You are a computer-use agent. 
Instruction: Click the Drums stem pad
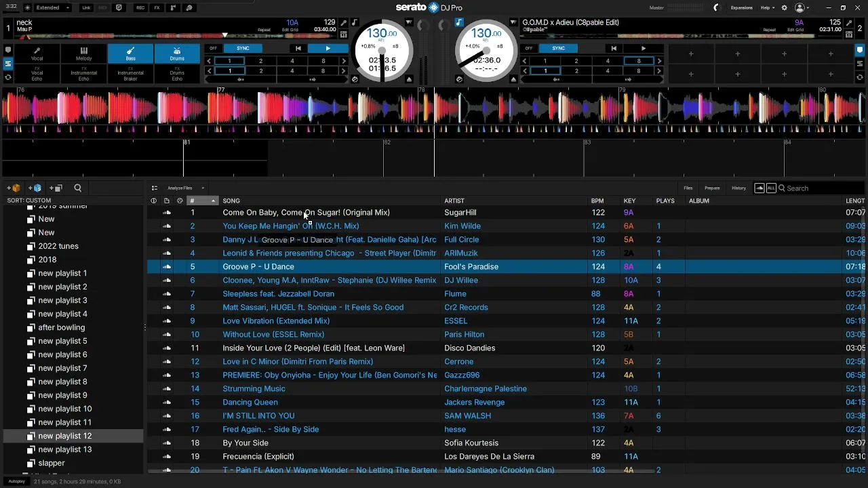[177, 54]
